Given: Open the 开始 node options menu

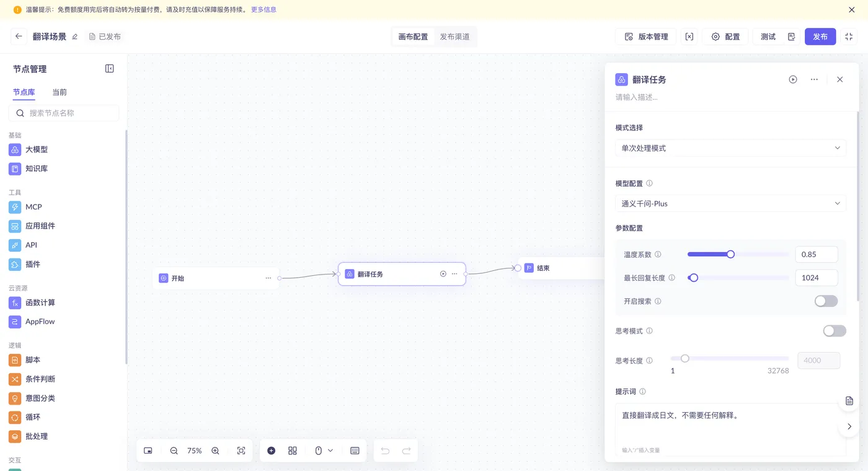Looking at the screenshot, I should coord(268,278).
